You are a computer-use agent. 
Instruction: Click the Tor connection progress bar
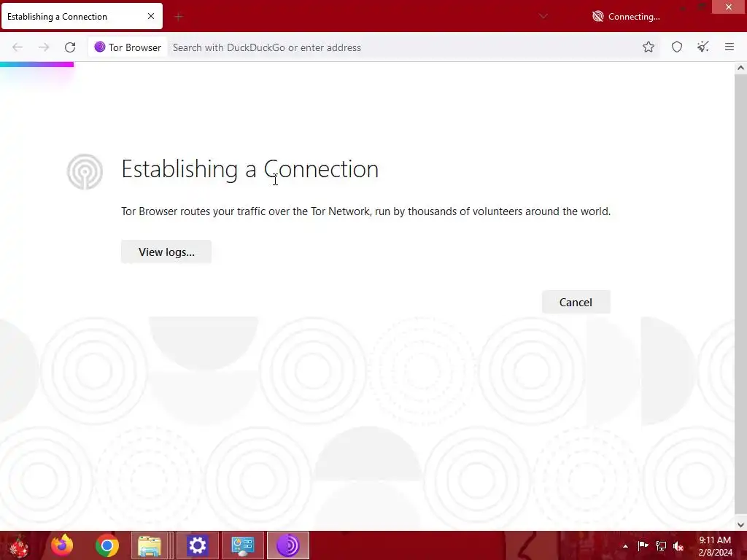click(x=36, y=64)
